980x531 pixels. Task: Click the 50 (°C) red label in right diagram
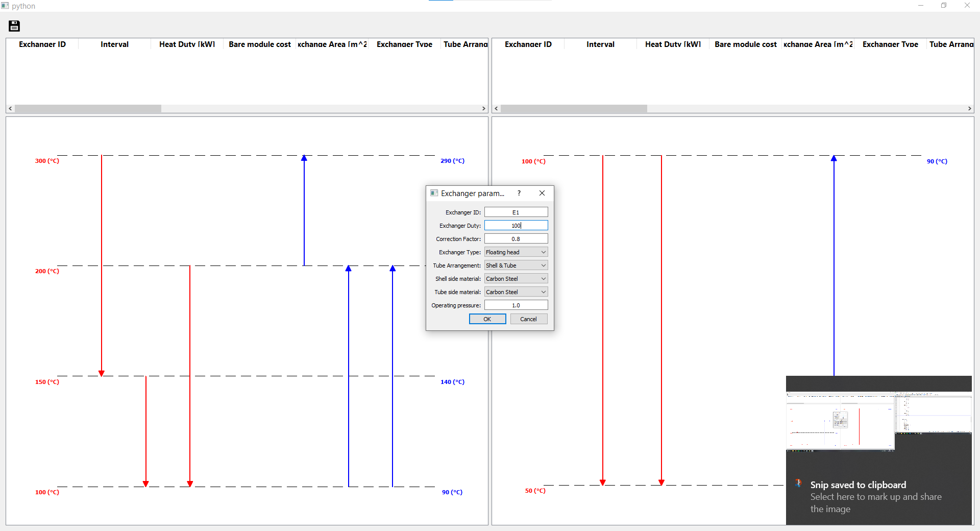coord(535,491)
